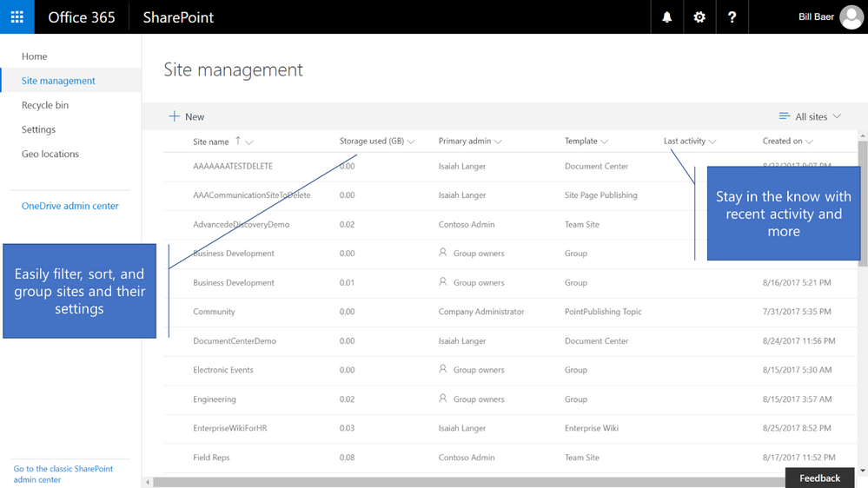
Task: Click Enterprise Wiki template cell
Action: coord(591,428)
